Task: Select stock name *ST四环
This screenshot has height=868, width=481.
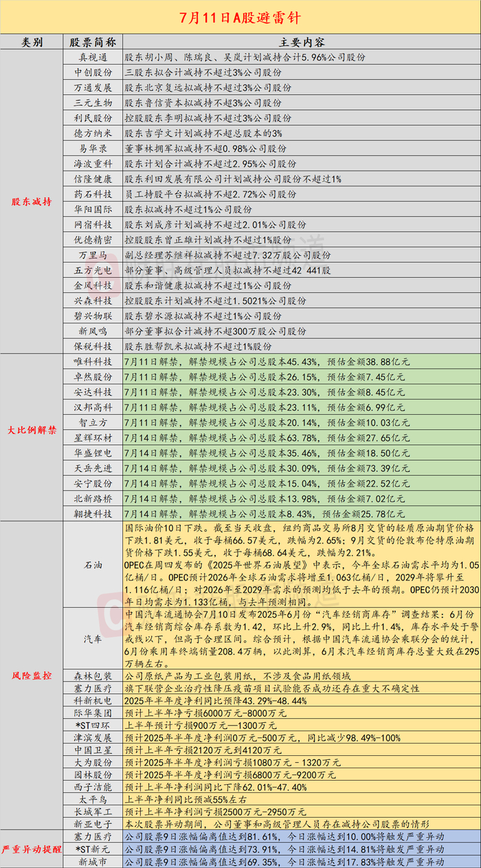Action: click(93, 724)
